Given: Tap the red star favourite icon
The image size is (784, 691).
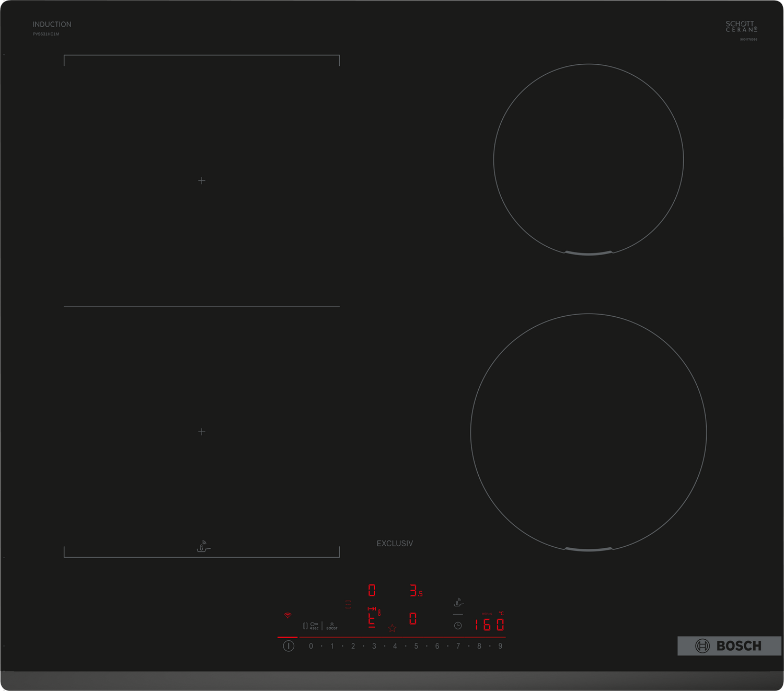Looking at the screenshot, I should click(392, 628).
